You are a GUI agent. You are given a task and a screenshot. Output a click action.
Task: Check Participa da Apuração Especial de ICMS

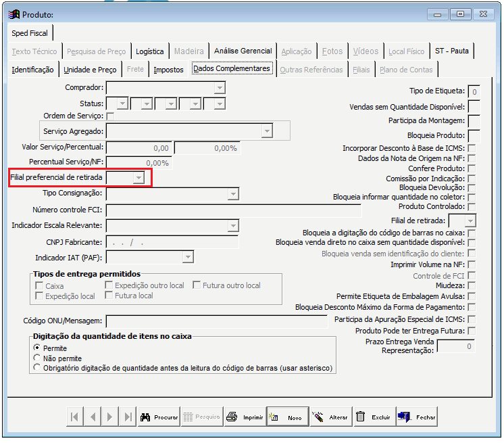472,319
